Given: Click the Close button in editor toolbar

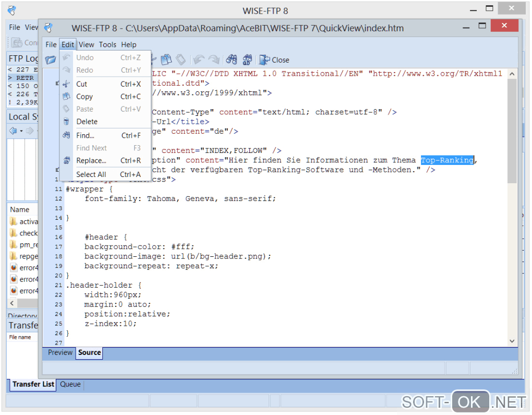Looking at the screenshot, I should (274, 60).
